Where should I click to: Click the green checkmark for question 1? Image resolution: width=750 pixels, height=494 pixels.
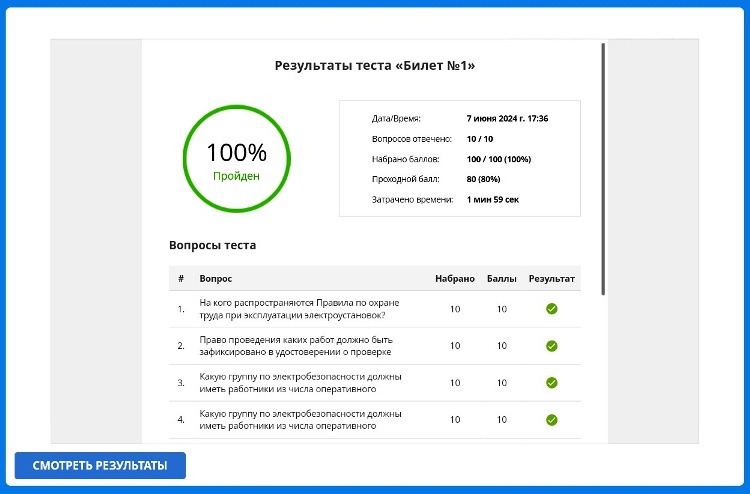tap(551, 309)
